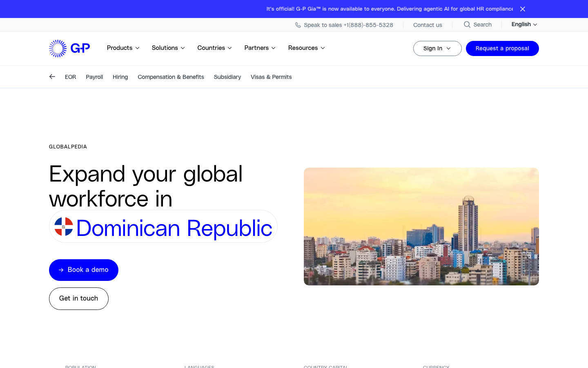Screen dimensions: 588x368
Task: Click the phone icon beside Speak to sales
Action: click(x=298, y=25)
